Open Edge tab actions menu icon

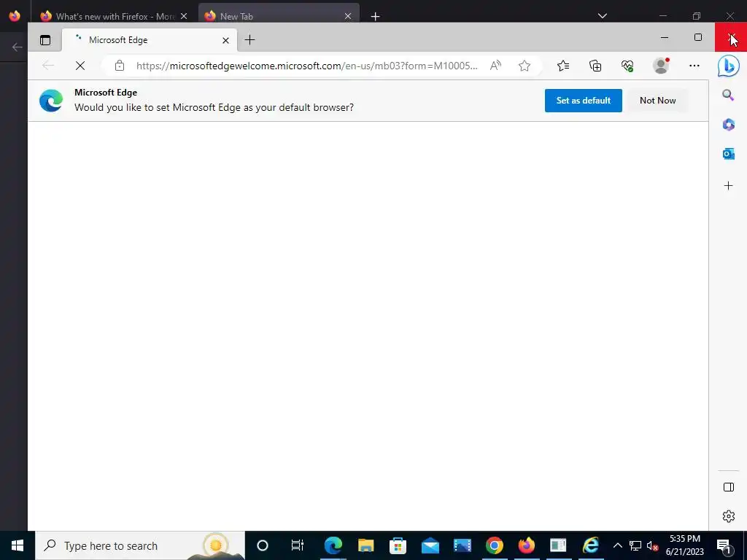45,40
